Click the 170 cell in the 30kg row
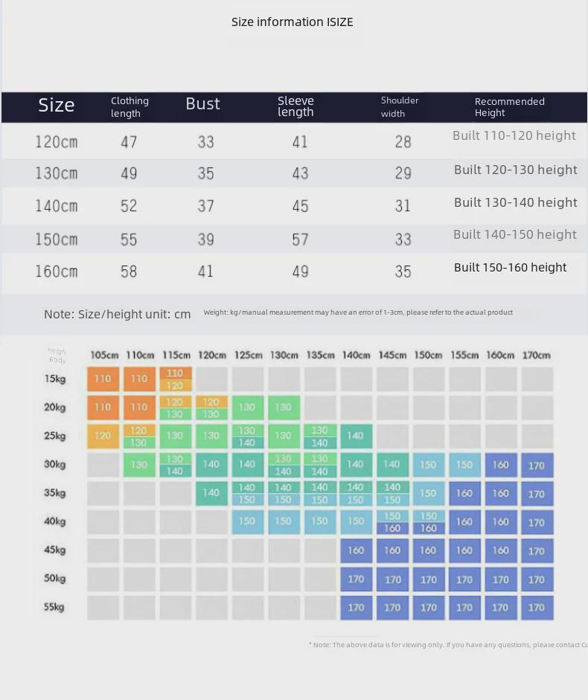The height and width of the screenshot is (700, 588). [537, 466]
